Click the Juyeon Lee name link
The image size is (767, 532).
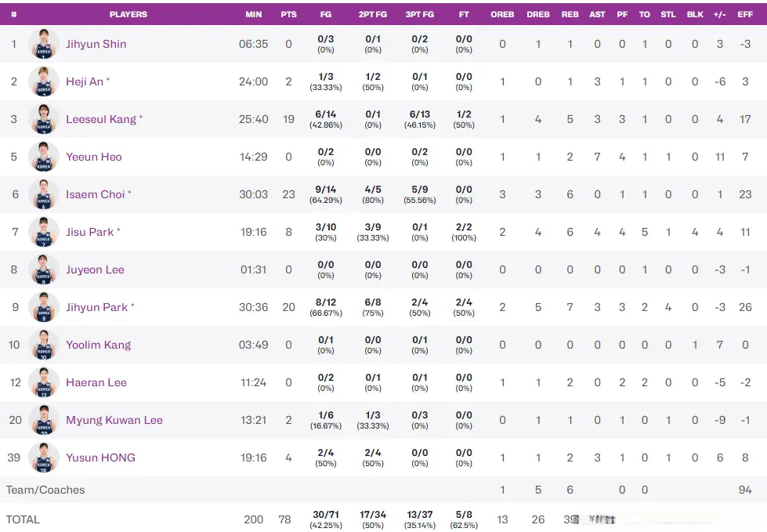[x=95, y=270]
